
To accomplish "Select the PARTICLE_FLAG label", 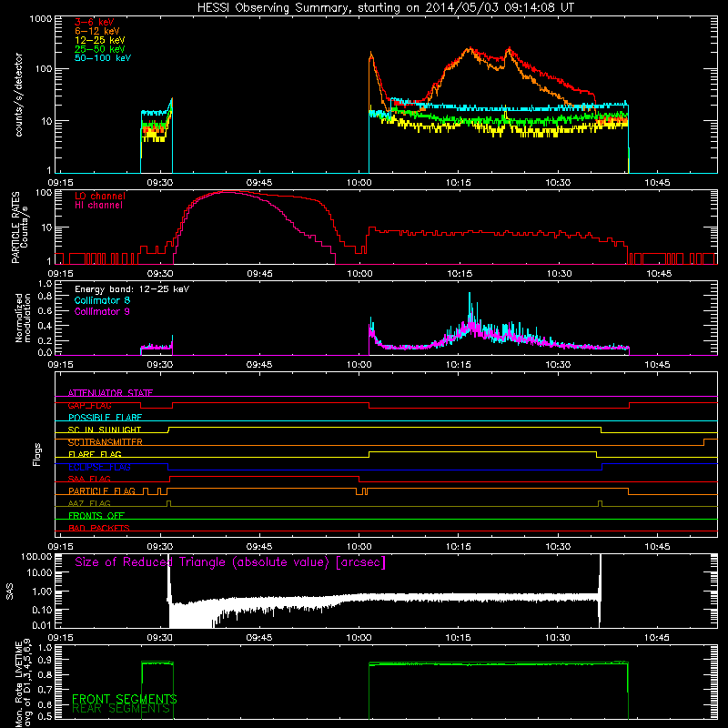I will [x=102, y=491].
